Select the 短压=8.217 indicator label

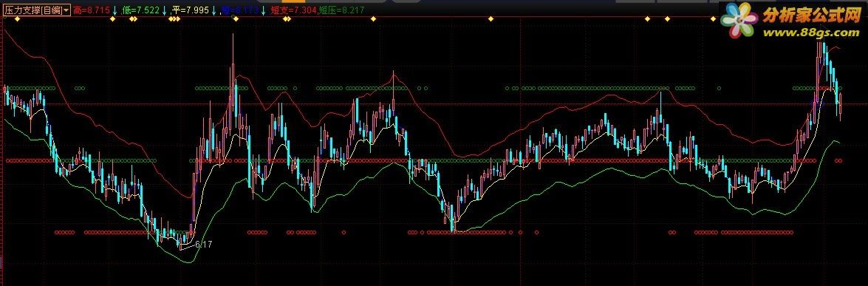coord(341,10)
